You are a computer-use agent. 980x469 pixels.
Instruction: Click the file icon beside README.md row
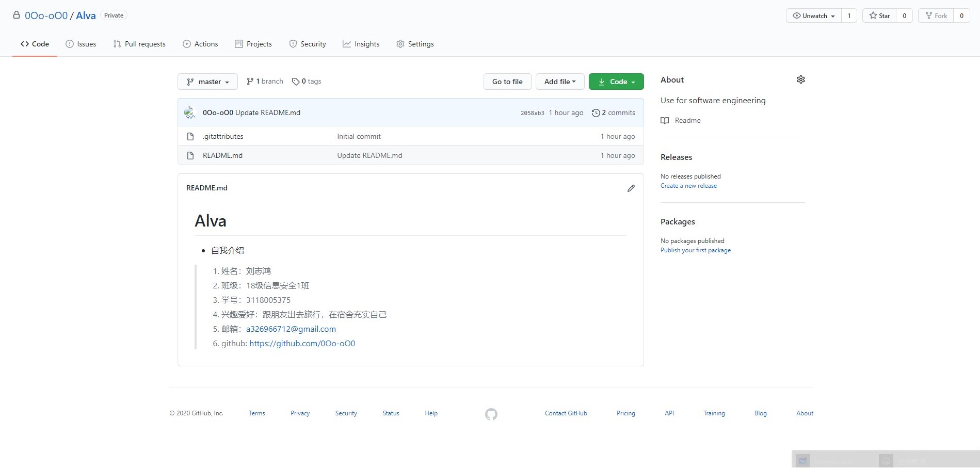(190, 155)
